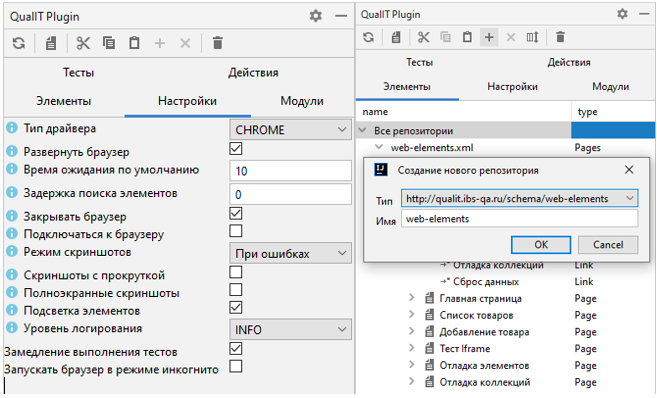Click the paste clipboard icon in left panel
657x398 pixels.
[x=134, y=43]
